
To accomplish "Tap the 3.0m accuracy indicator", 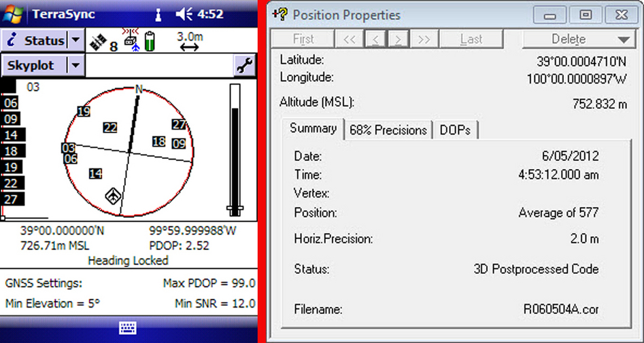I will [x=190, y=42].
